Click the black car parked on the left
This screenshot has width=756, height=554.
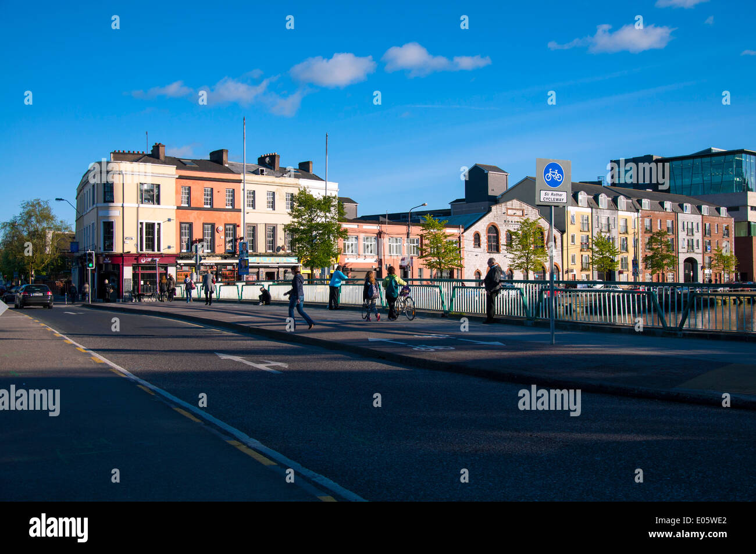[x=34, y=296]
